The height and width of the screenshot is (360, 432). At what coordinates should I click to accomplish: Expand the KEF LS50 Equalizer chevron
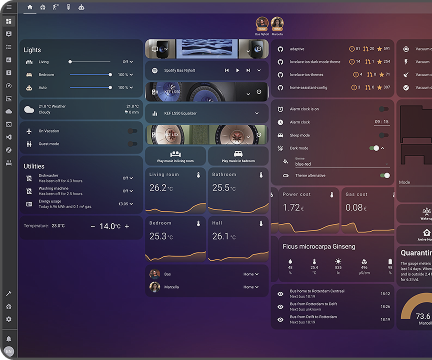point(257,113)
